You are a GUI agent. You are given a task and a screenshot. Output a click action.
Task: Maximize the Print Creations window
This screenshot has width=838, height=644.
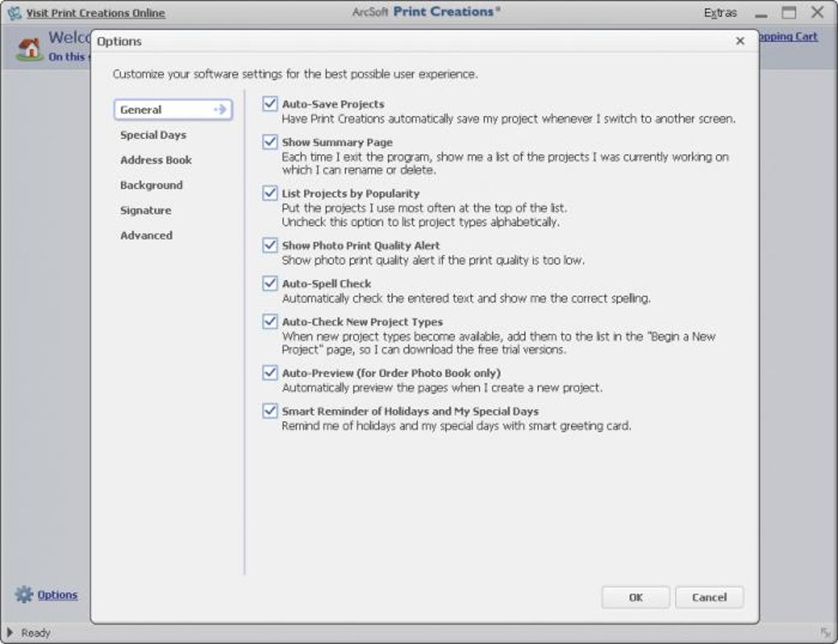click(789, 12)
